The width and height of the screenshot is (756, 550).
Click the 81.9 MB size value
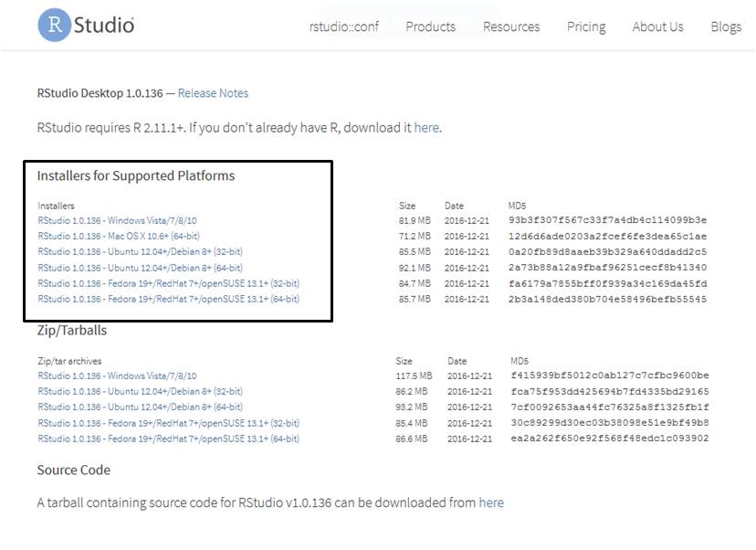[415, 220]
